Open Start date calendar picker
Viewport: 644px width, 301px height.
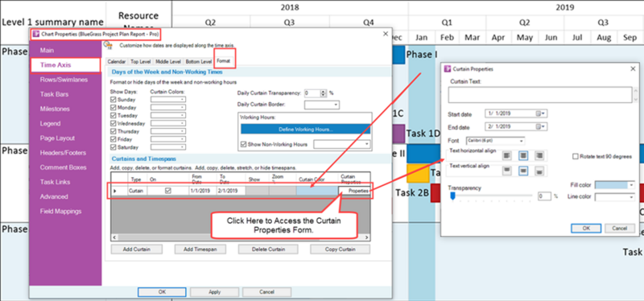539,113
